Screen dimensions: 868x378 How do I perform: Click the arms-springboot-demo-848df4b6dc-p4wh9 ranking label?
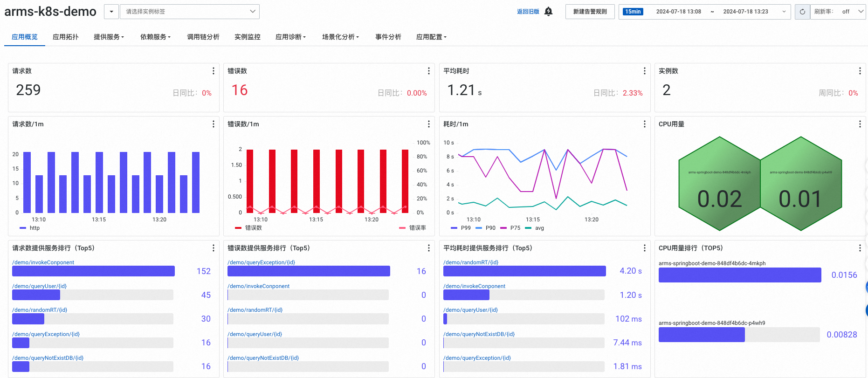(x=712, y=323)
